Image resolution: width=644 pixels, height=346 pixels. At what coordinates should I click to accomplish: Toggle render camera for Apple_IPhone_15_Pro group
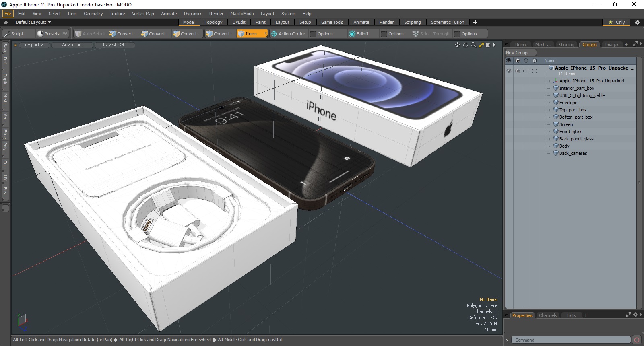coord(518,71)
